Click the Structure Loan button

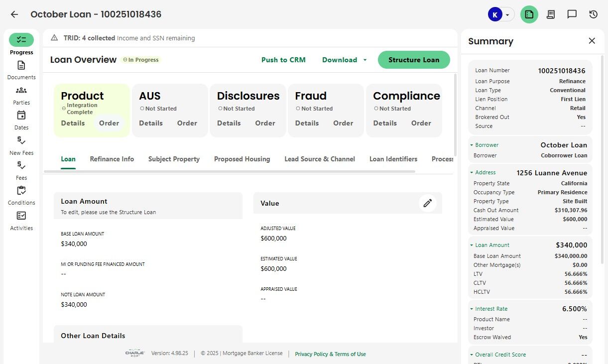tap(413, 60)
